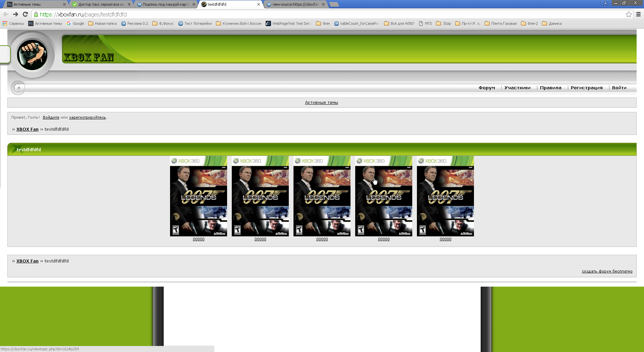Open Google bookmark
644x352 pixels.
(75, 23)
